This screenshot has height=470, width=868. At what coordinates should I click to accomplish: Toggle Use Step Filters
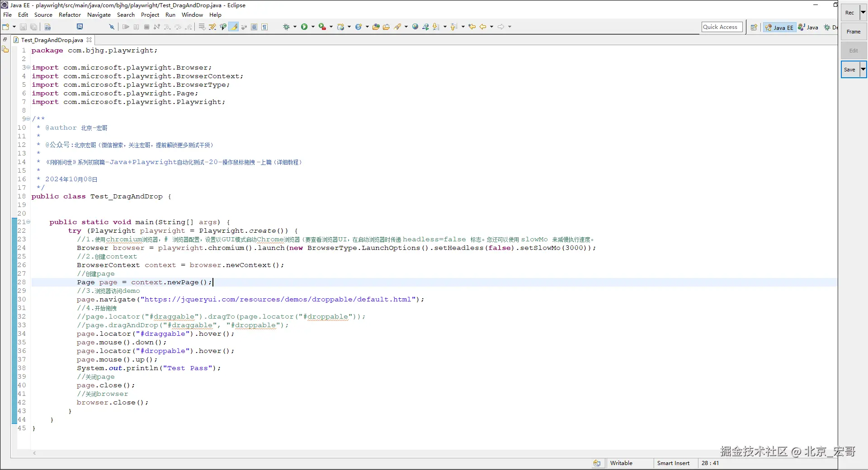coord(212,27)
